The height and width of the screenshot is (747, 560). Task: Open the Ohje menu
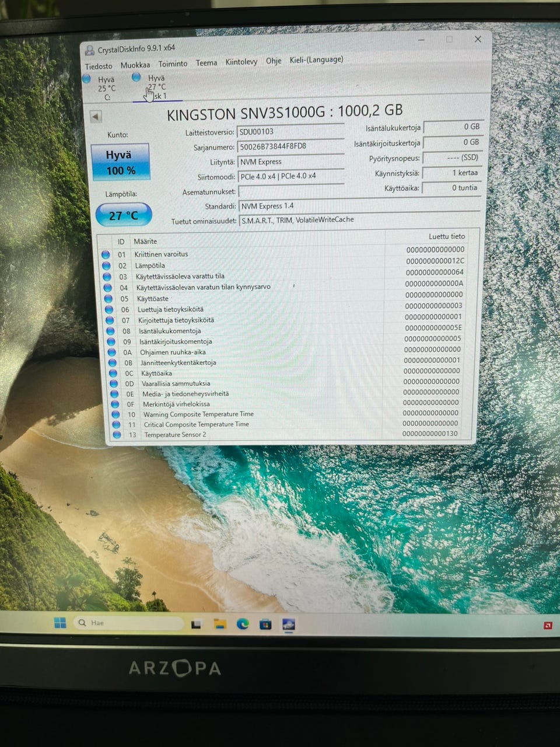274,61
